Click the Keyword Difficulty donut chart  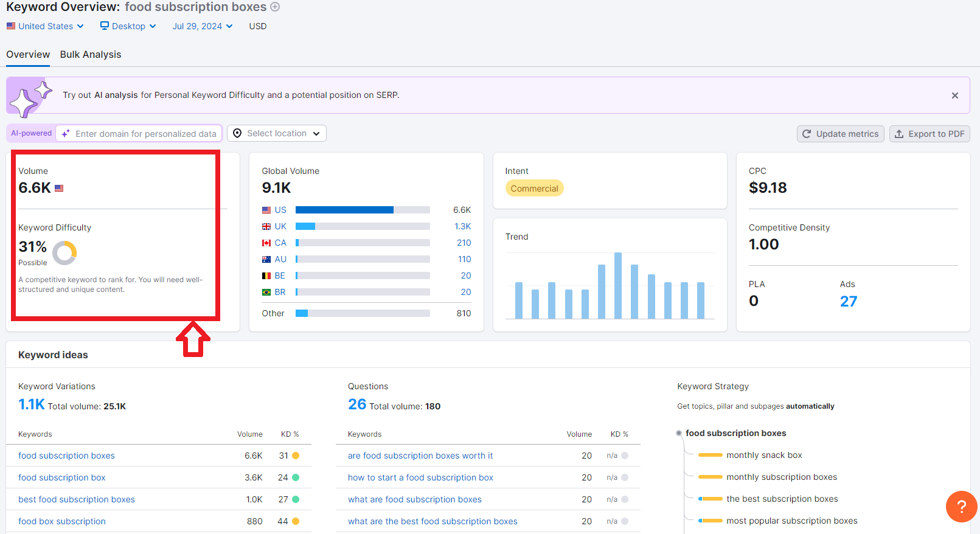(64, 253)
